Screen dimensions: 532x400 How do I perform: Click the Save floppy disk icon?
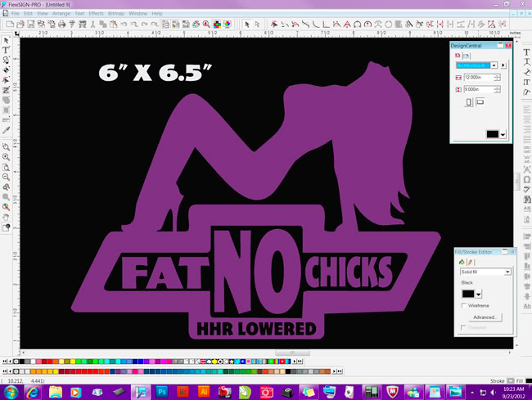pos(30,24)
